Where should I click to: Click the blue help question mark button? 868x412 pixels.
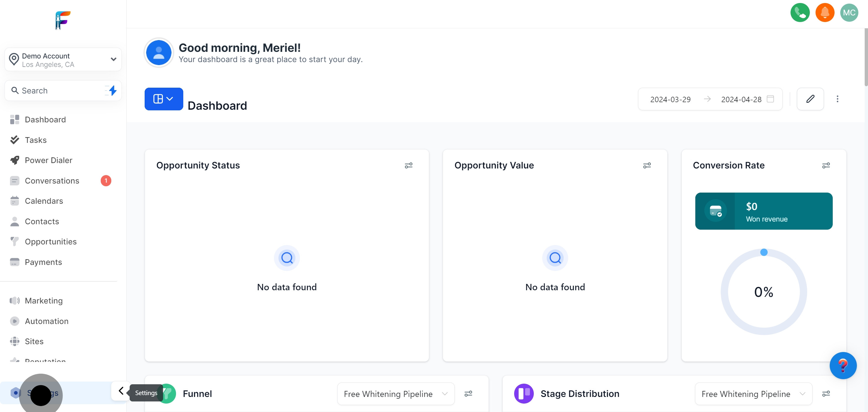click(x=843, y=365)
